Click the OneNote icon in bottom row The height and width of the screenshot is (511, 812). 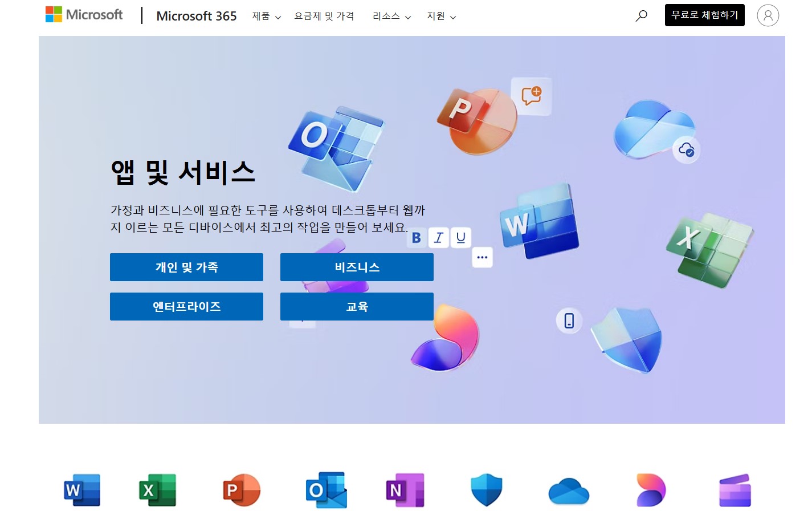click(405, 490)
